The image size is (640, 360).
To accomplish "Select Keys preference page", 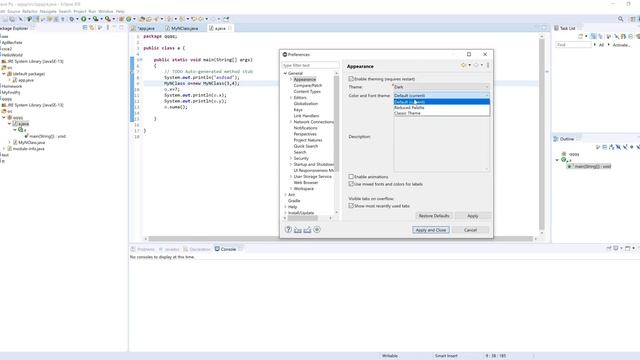I will [298, 110].
